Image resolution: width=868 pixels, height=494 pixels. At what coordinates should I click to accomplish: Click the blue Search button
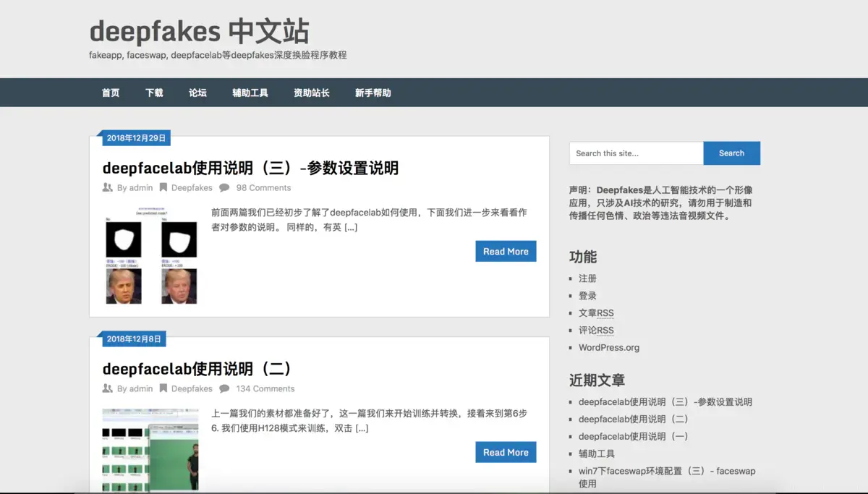coord(731,153)
